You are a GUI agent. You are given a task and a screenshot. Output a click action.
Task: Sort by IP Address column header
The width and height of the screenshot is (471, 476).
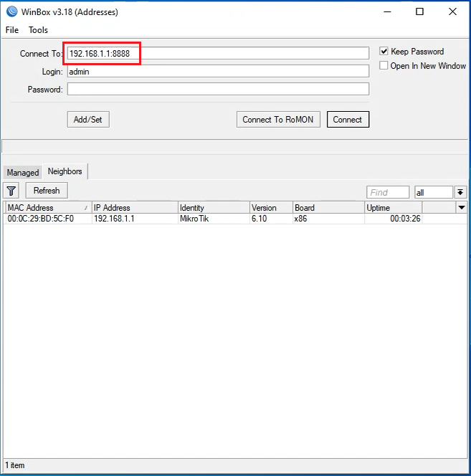tap(135, 208)
